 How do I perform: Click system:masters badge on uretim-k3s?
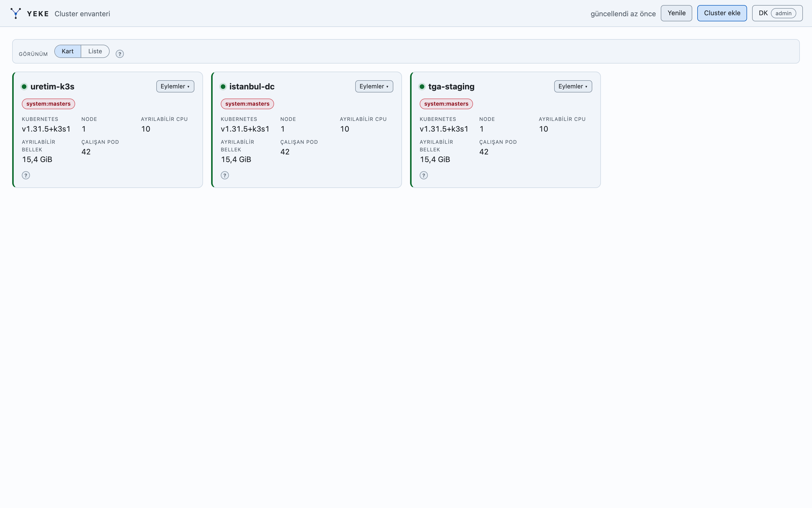pos(48,104)
